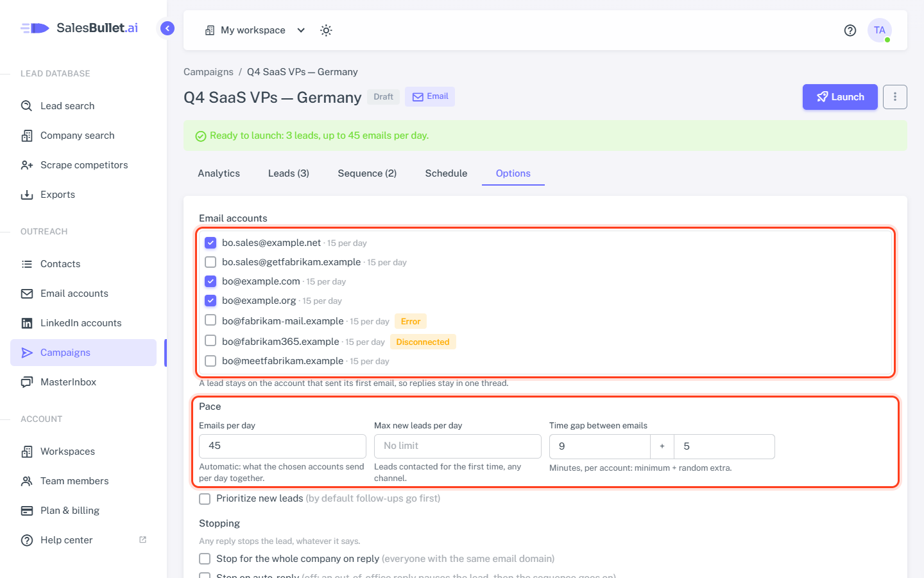Switch to the Analytics tab
The image size is (924, 578).
[219, 173]
